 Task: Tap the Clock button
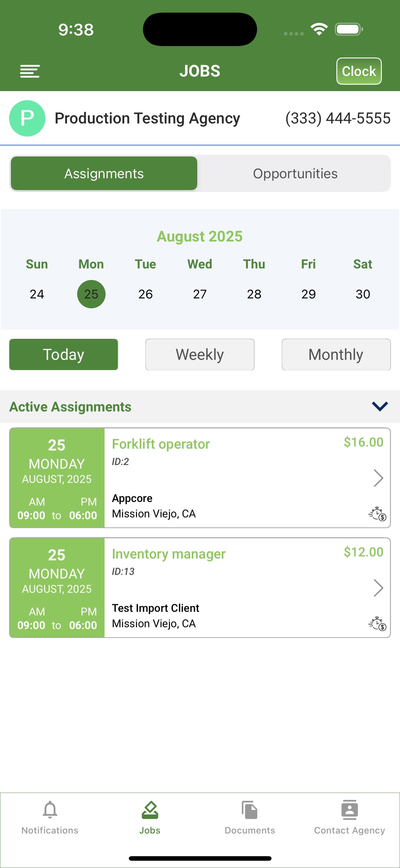click(359, 71)
